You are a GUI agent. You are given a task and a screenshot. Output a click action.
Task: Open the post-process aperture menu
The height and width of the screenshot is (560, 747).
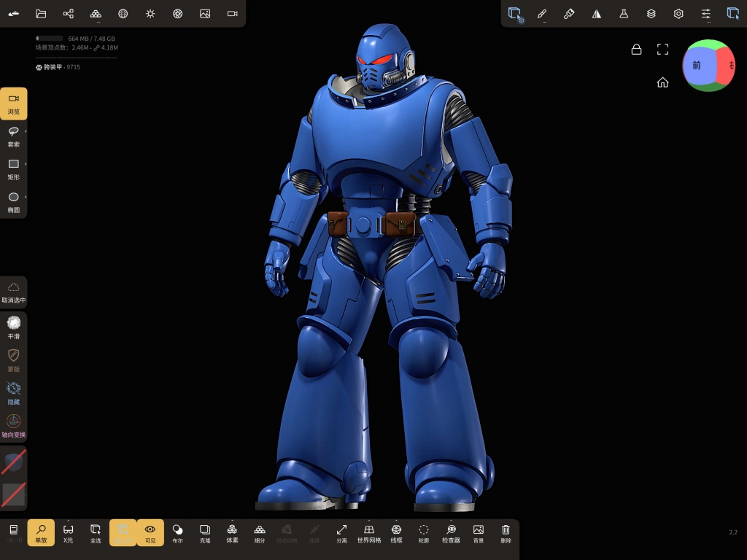tap(178, 13)
